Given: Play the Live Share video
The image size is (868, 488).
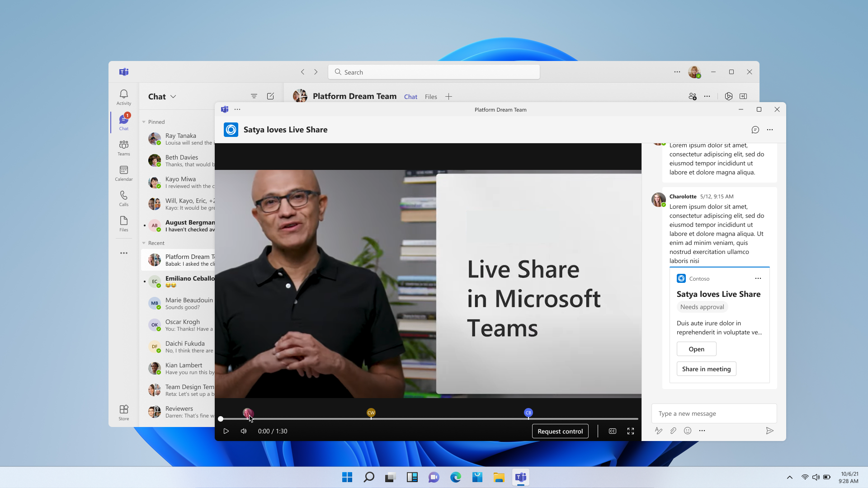Looking at the screenshot, I should coord(226,431).
